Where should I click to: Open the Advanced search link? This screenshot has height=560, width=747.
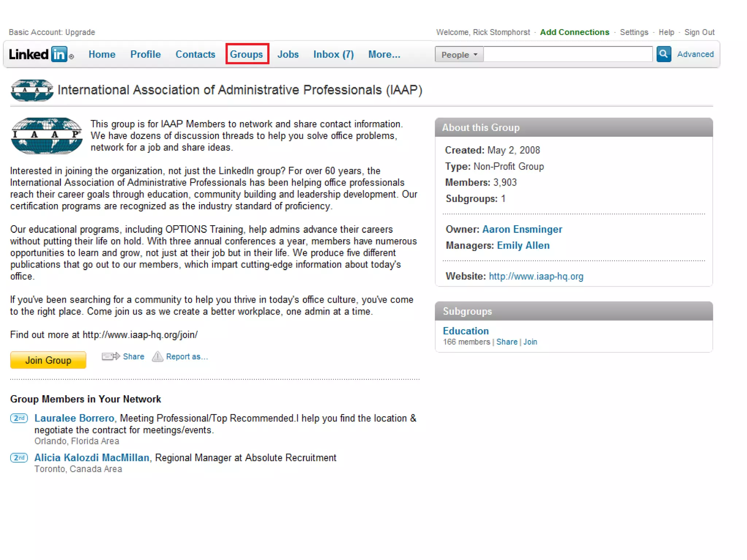tap(695, 54)
